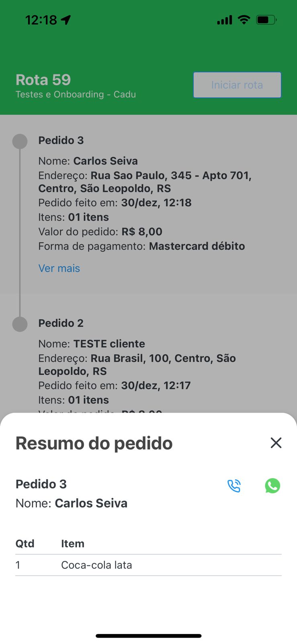The height and width of the screenshot is (644, 297).
Task: Tap the phone call icon
Action: point(234,486)
